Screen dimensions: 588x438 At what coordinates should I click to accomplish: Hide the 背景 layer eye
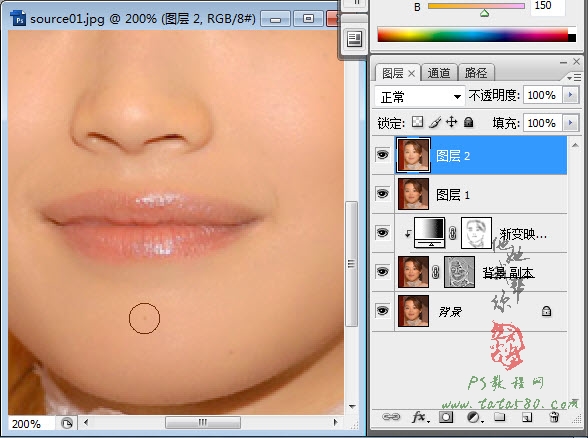(x=382, y=310)
